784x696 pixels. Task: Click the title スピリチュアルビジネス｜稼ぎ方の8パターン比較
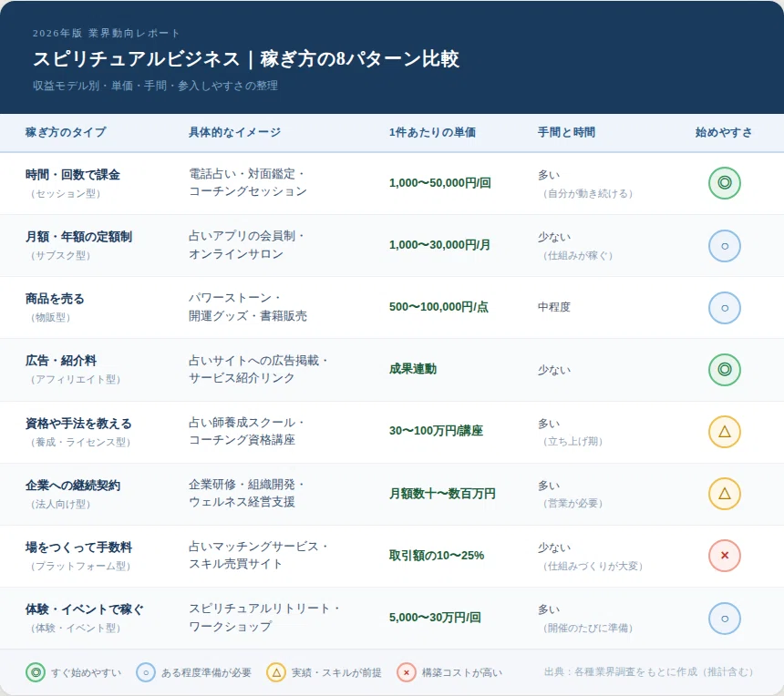(x=246, y=59)
